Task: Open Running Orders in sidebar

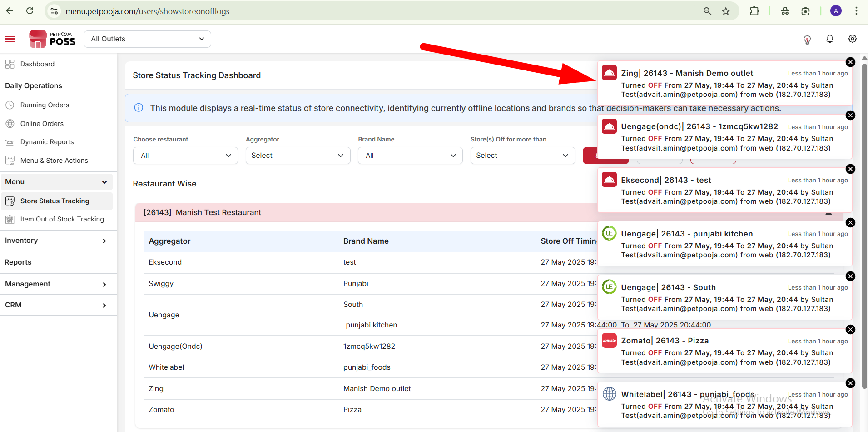Action: (45, 105)
